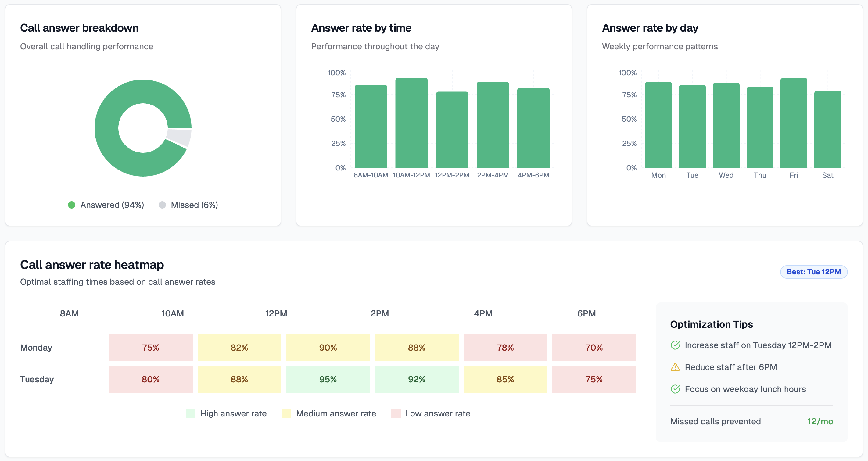868x461 pixels.
Task: Expand the Optimization Tips panel
Action: point(711,324)
